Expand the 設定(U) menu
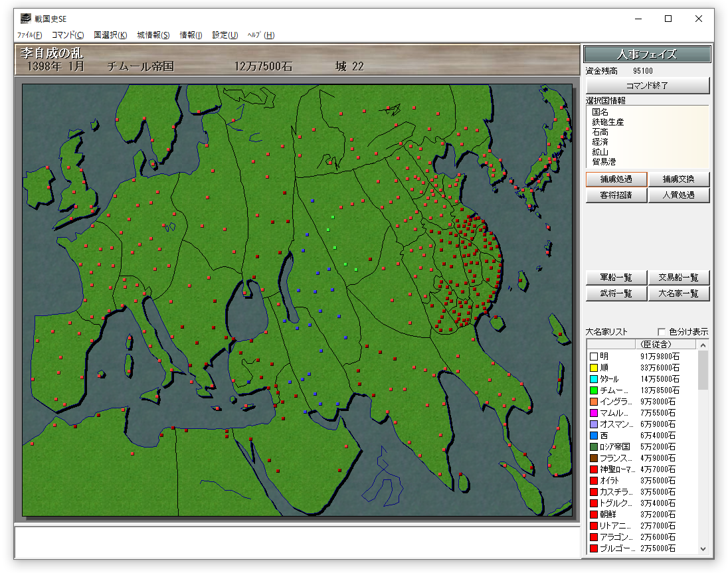The width and height of the screenshot is (728, 573). [225, 35]
